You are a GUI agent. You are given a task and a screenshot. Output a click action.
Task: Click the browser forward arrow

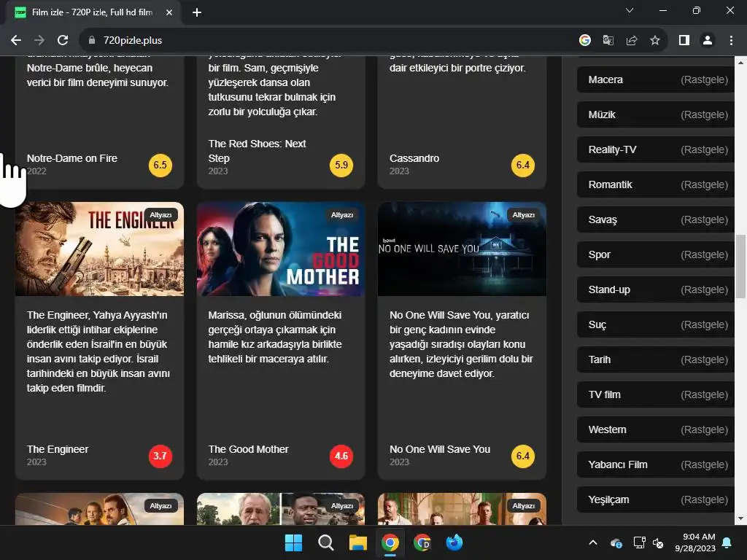coord(39,41)
